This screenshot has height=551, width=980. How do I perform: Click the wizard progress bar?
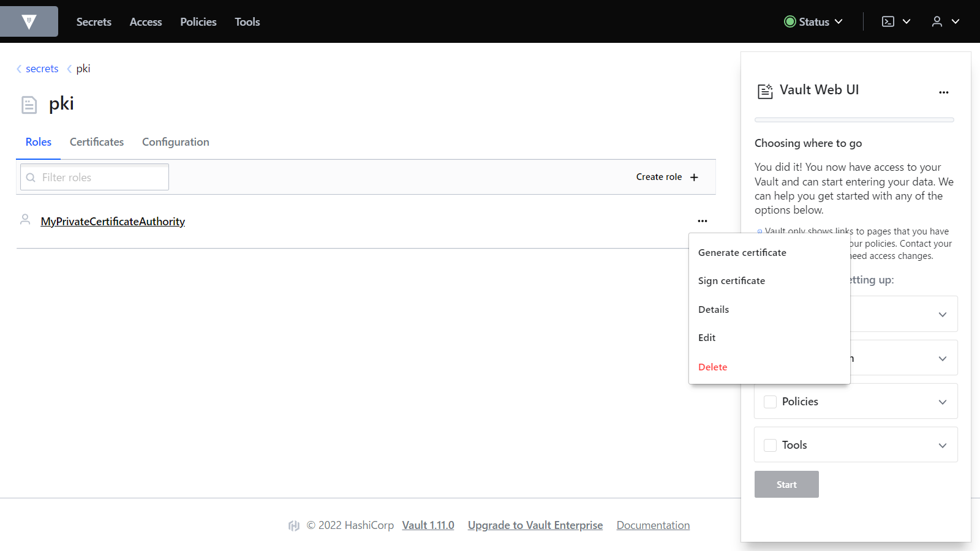pos(854,120)
